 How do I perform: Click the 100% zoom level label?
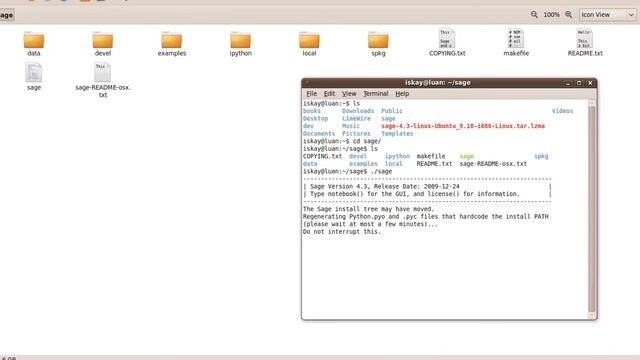pyautogui.click(x=551, y=15)
